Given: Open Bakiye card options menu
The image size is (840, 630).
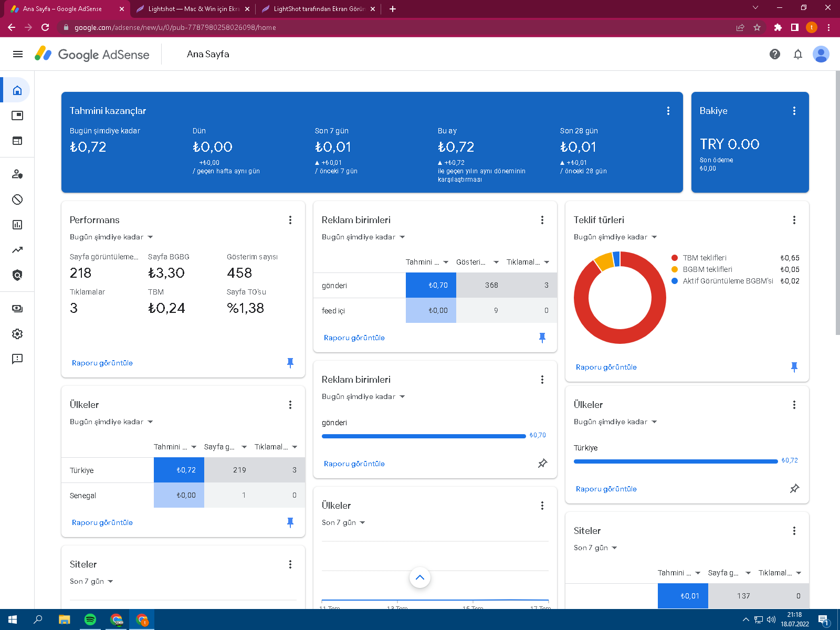Looking at the screenshot, I should pos(794,111).
